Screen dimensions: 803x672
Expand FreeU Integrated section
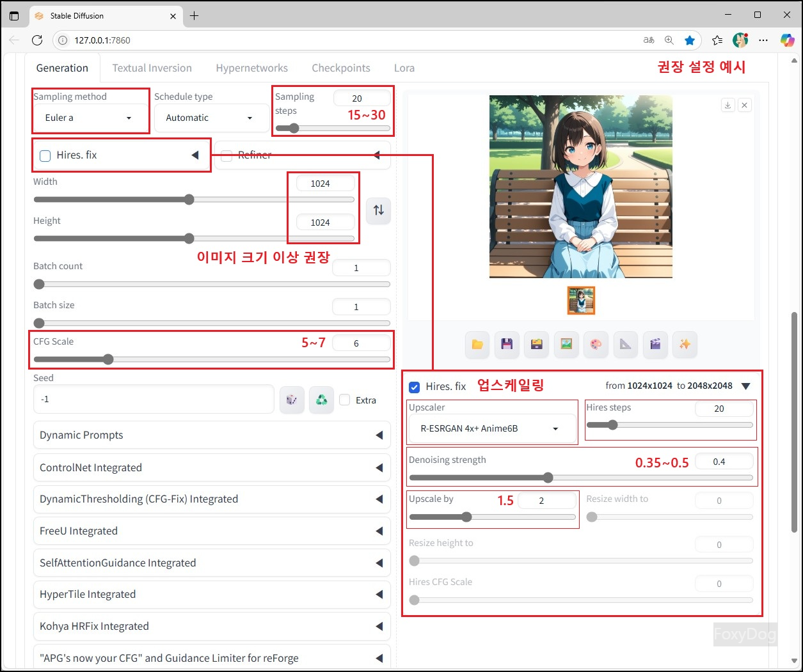(212, 531)
